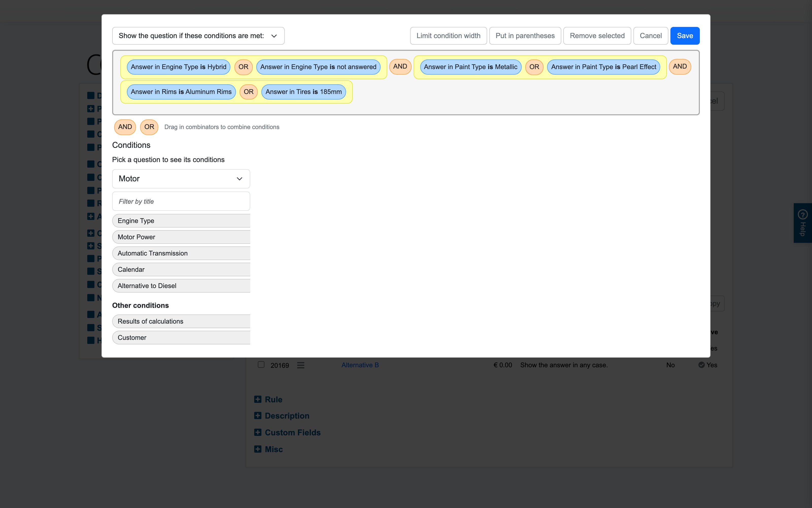Viewport: 812px width, 508px height.
Task: Select the Automatic Transmission question
Action: [x=181, y=253]
